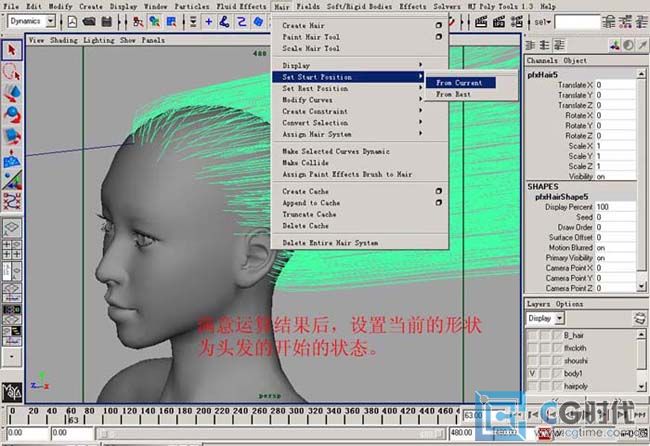Activate the Lasso select tool
650x446 pixels.
[12, 72]
